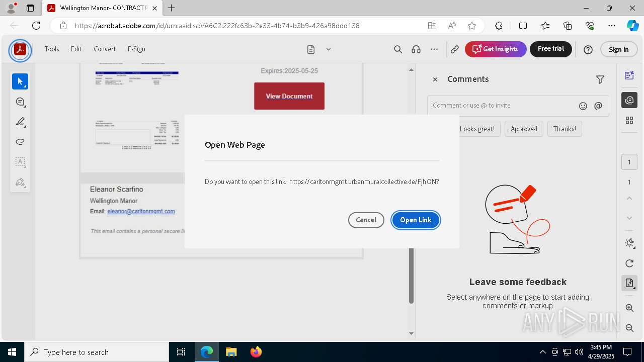The height and width of the screenshot is (362, 644).
Task: Open the Edge split screen icon
Action: (x=523, y=26)
